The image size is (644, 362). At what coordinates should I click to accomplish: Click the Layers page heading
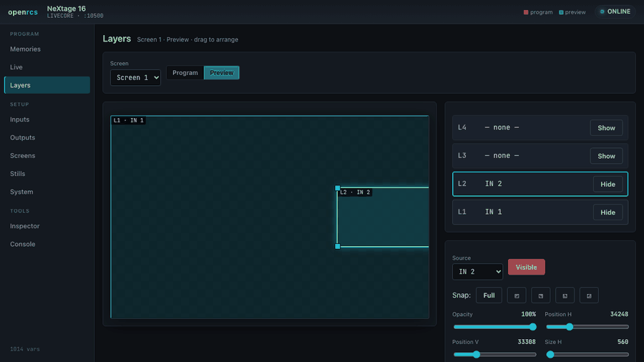click(x=117, y=39)
